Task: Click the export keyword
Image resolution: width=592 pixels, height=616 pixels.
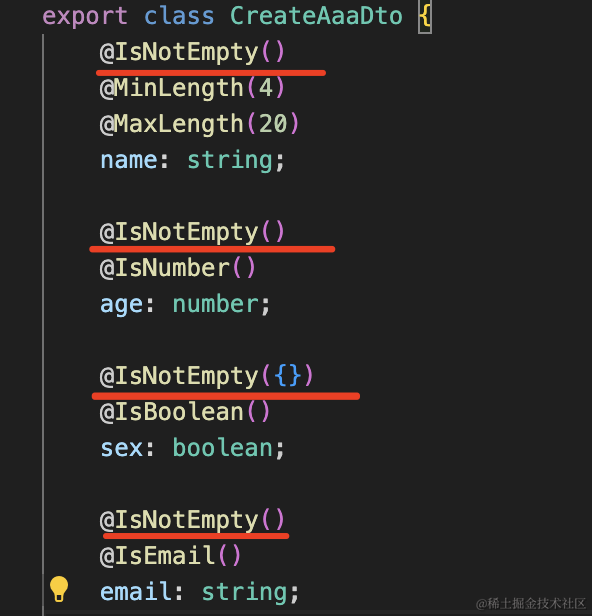Action: 85,17
